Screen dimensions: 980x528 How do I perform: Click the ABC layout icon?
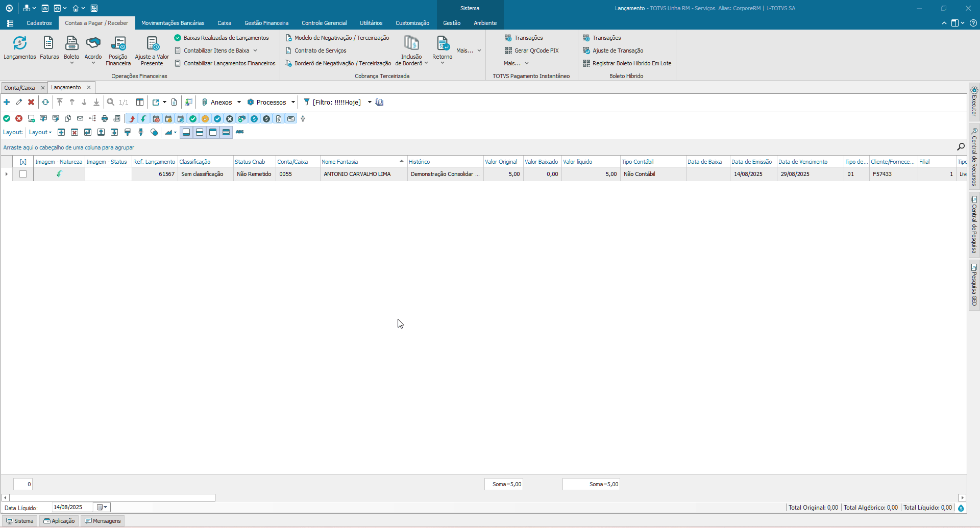coord(239,132)
